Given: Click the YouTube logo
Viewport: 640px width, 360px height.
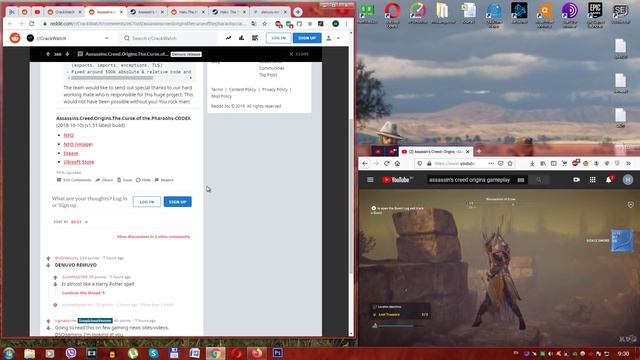Looking at the screenshot, I should pos(397,180).
